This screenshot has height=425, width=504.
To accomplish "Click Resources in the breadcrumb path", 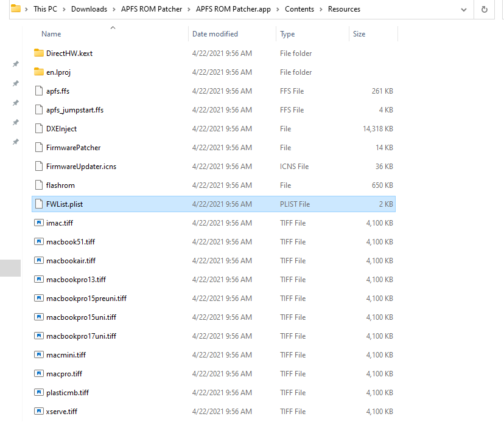I will click(x=344, y=9).
